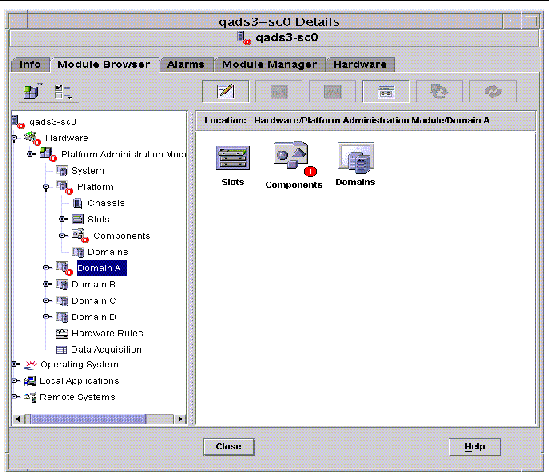Select the Data Acquisition tree label

coord(106,350)
